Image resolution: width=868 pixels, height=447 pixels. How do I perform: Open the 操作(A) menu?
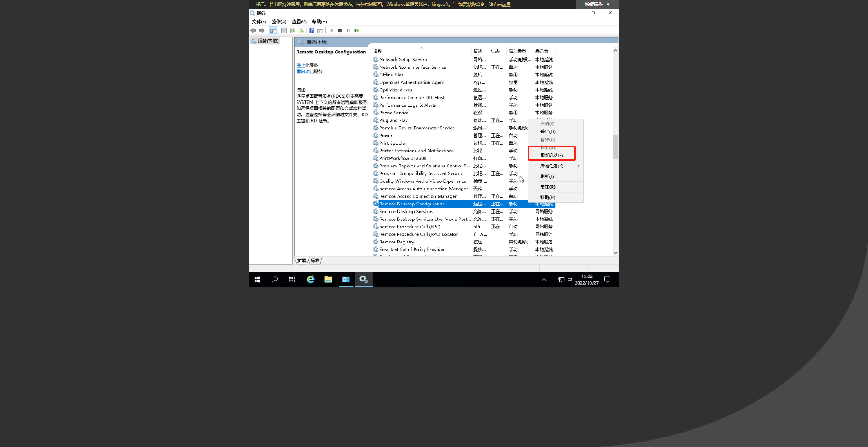pyautogui.click(x=278, y=22)
